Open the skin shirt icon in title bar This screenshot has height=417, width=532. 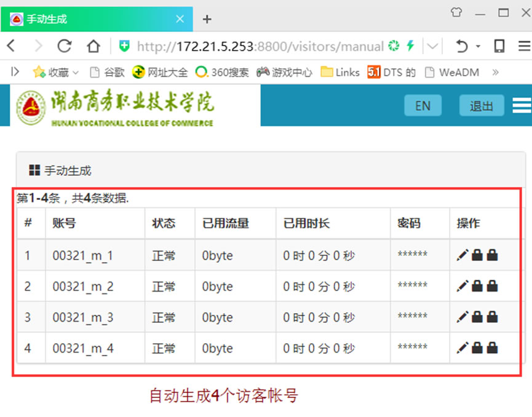(x=456, y=13)
